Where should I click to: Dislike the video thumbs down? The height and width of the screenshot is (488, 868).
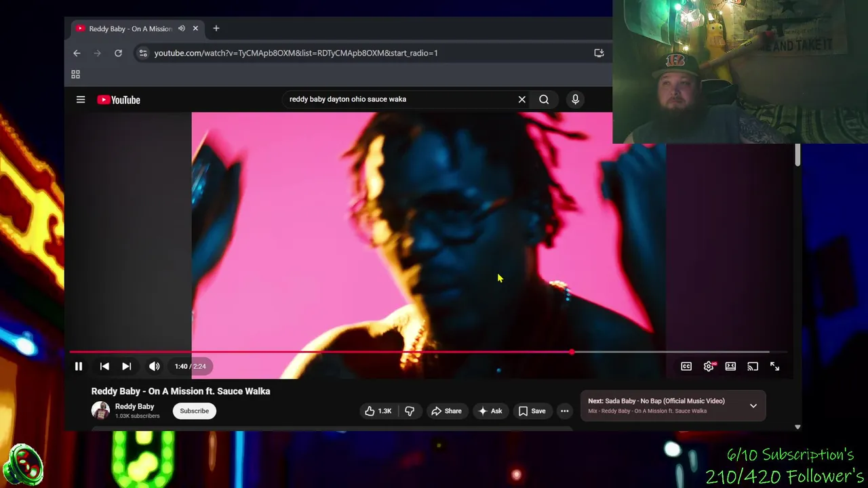410,411
